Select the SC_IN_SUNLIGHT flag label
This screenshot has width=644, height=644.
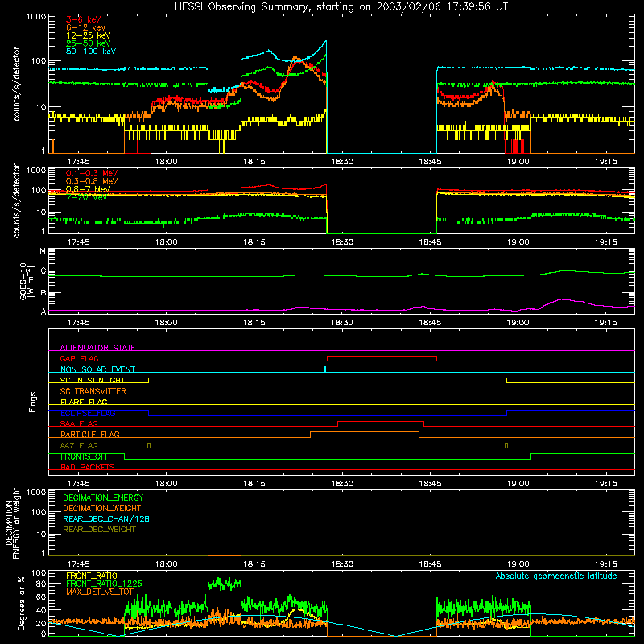[x=93, y=380]
